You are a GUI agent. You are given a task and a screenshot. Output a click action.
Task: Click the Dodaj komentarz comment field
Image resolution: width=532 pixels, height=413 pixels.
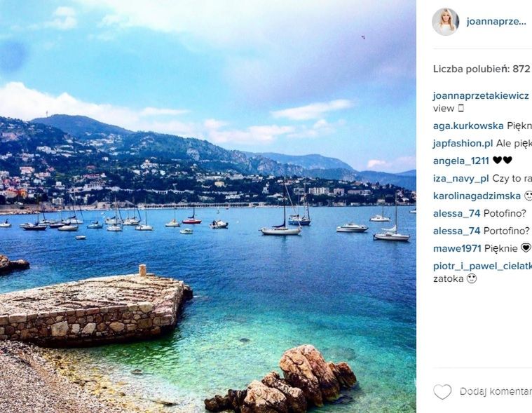(496, 392)
